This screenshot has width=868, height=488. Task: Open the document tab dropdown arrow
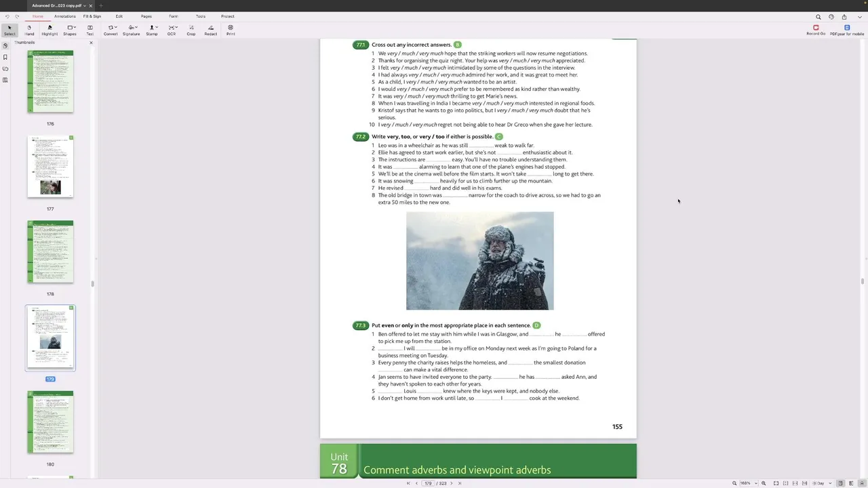coord(85,5)
